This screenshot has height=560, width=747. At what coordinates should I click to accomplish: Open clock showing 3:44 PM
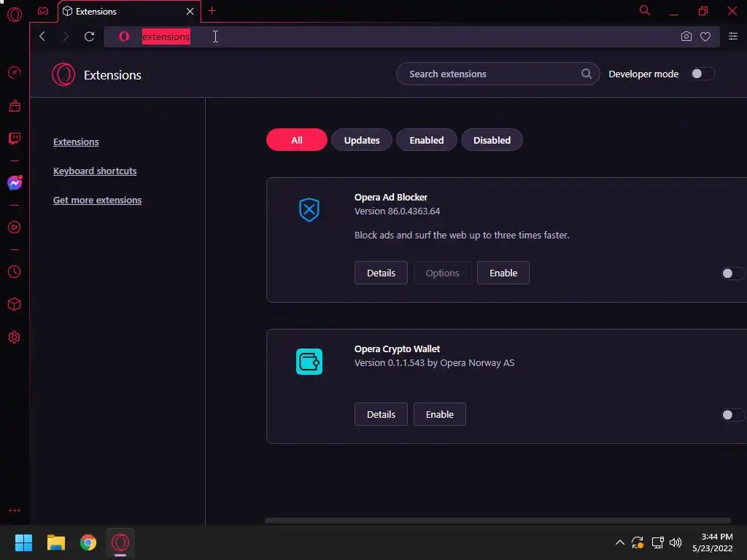[x=713, y=542]
